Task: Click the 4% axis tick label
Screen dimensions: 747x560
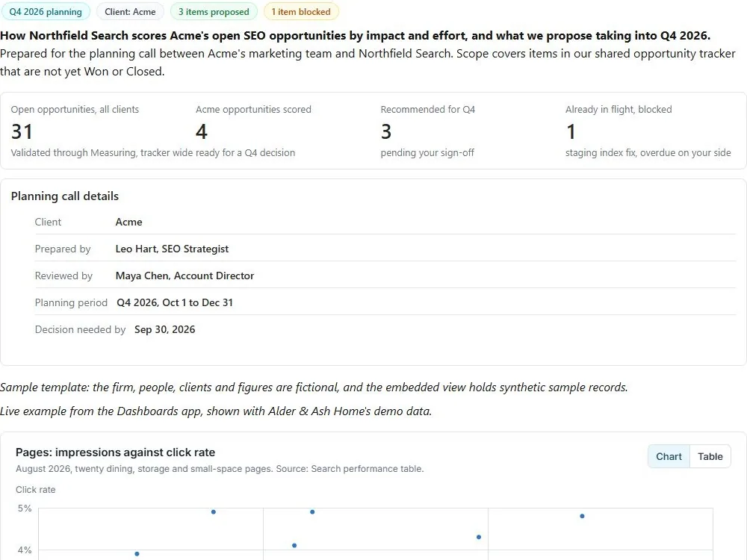Action: coord(25,550)
